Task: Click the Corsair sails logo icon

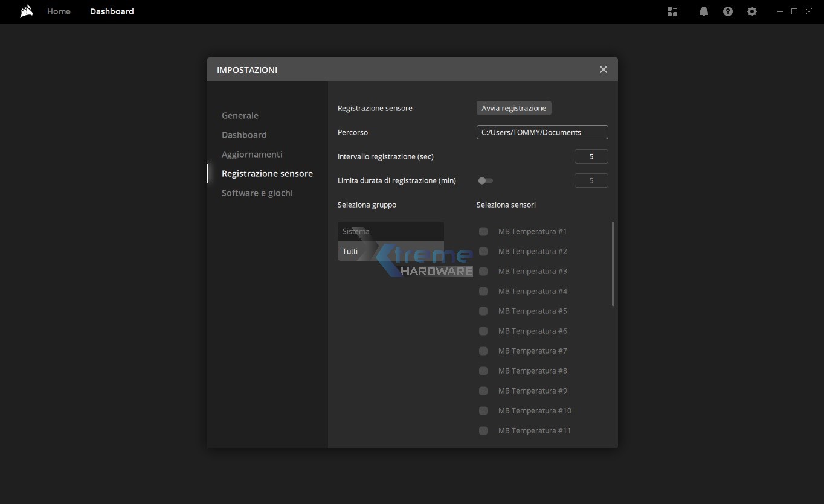Action: (x=26, y=11)
